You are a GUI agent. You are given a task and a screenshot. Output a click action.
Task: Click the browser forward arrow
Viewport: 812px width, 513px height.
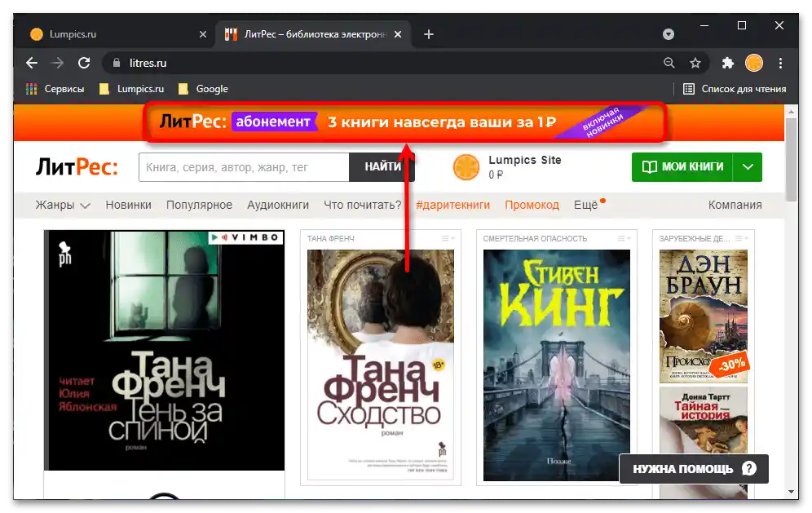pyautogui.click(x=58, y=64)
